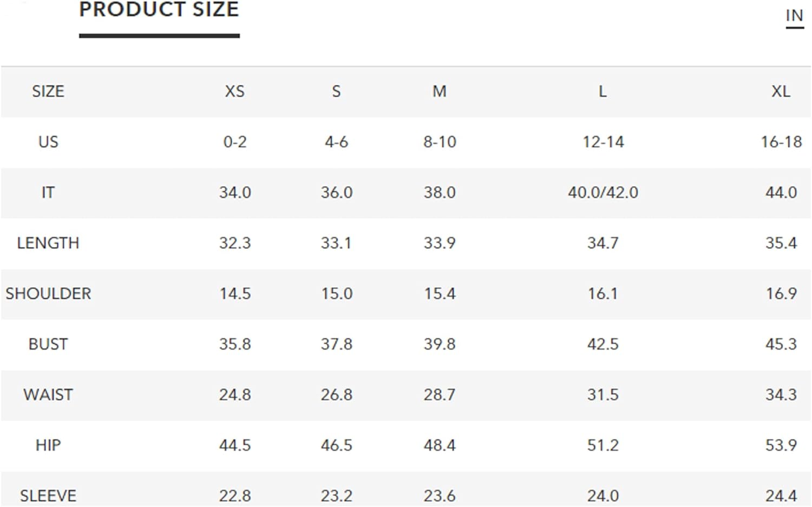812x507 pixels.
Task: Click the SHOULDER row label
Action: (48, 294)
